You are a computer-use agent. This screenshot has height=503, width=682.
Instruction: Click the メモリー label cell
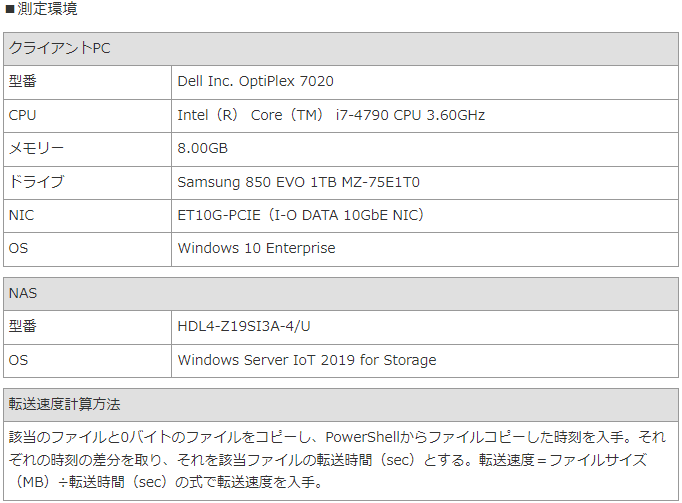click(x=87, y=149)
